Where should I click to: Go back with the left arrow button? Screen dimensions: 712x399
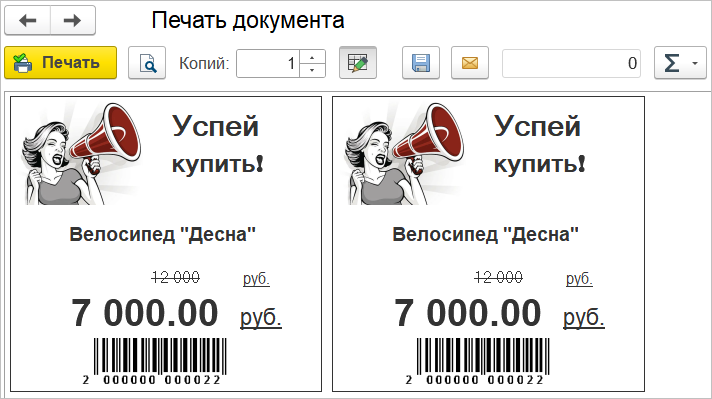[x=28, y=20]
